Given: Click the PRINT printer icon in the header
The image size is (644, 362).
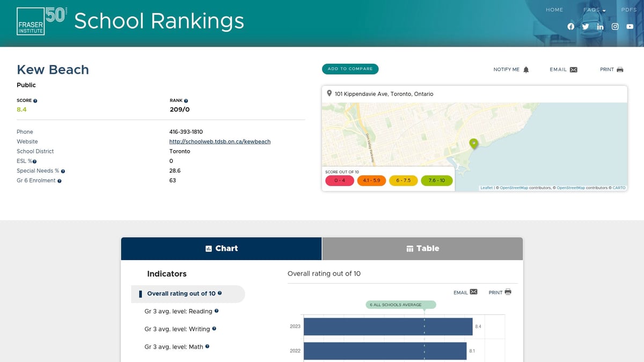Looking at the screenshot, I should 621,69.
